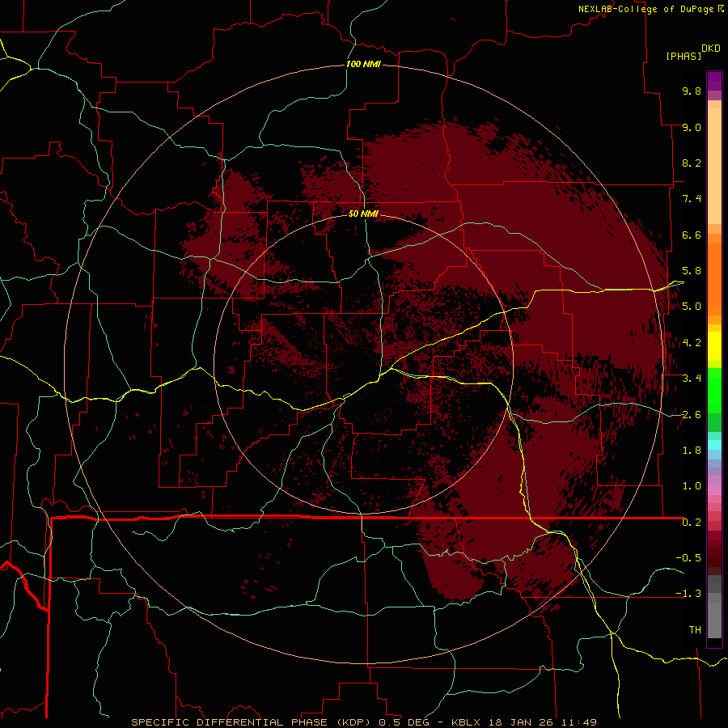Viewport: 728px width, 728px height.
Task: Select the 7.4 scale value
Action: click(x=692, y=199)
